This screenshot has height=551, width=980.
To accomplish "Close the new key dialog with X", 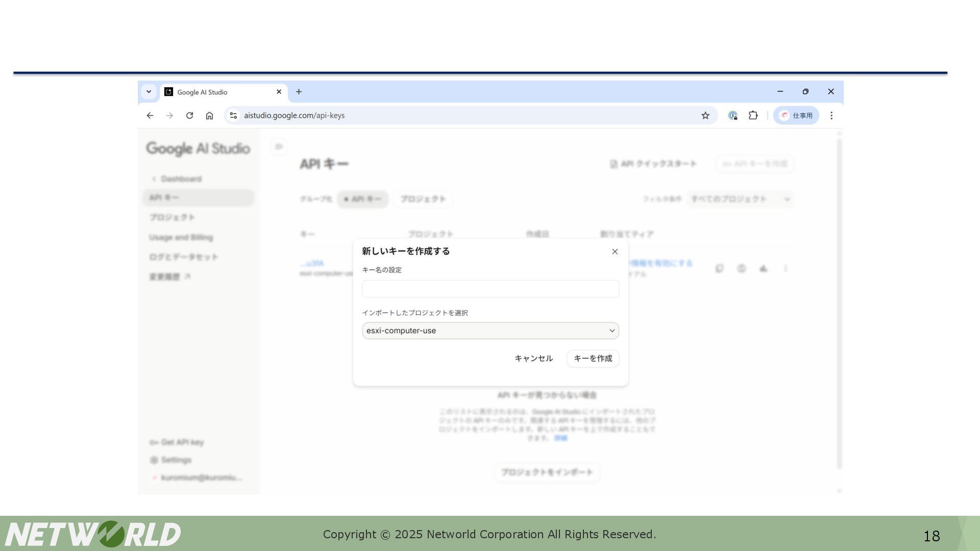I will [x=615, y=252].
